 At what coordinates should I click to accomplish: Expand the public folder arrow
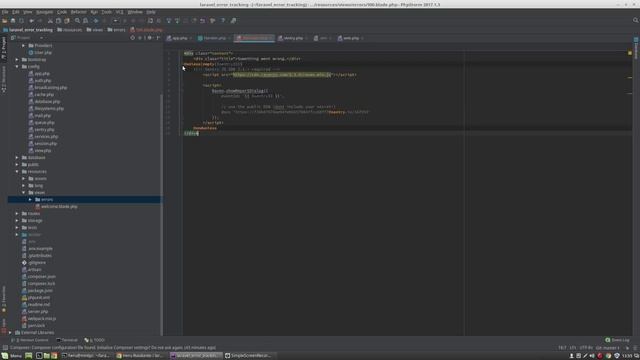17,164
